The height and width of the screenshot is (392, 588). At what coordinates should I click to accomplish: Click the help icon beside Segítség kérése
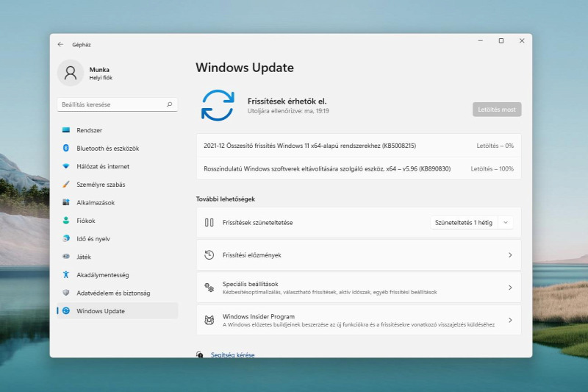[199, 354]
